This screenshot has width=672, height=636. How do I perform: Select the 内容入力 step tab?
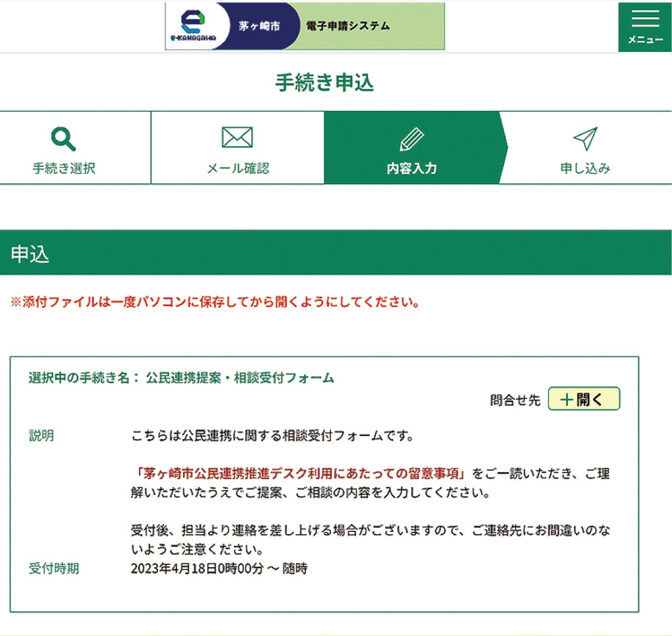tap(412, 148)
